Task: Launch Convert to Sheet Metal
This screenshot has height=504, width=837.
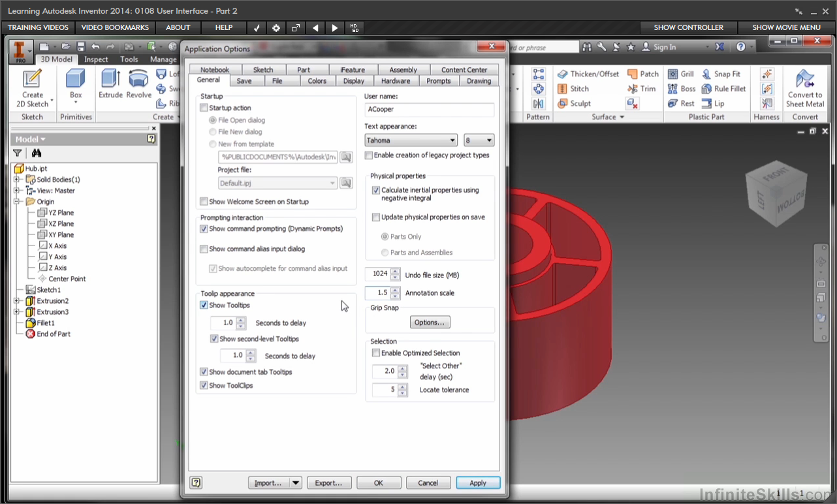Action: click(805, 88)
